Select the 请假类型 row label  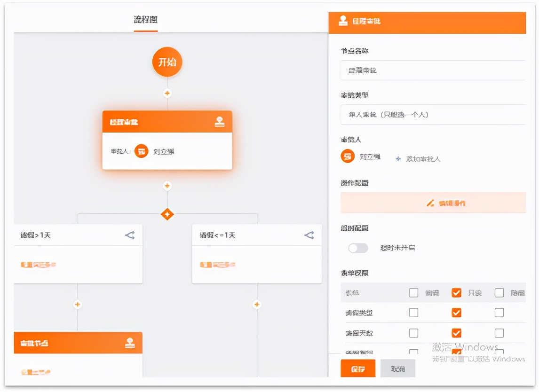[359, 313]
